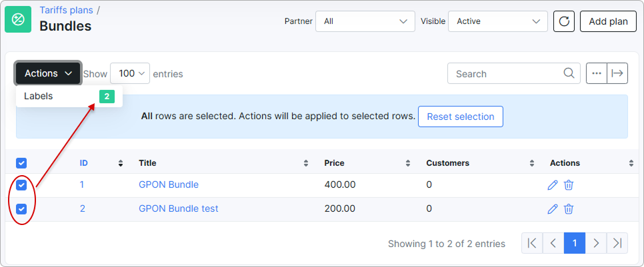Viewport: 644px width, 267px height.
Task: Click the search magnifier icon
Action: (569, 73)
